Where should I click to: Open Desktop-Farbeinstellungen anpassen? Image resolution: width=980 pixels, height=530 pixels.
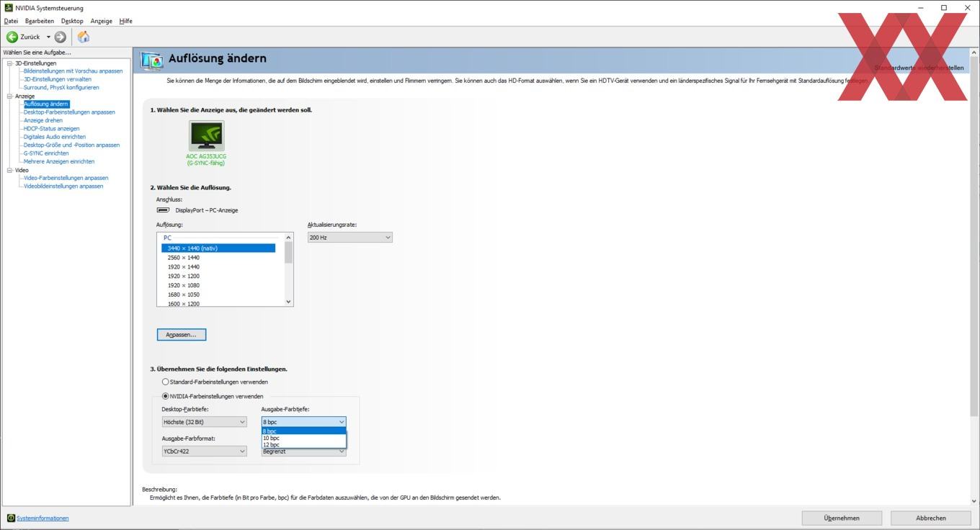click(69, 112)
